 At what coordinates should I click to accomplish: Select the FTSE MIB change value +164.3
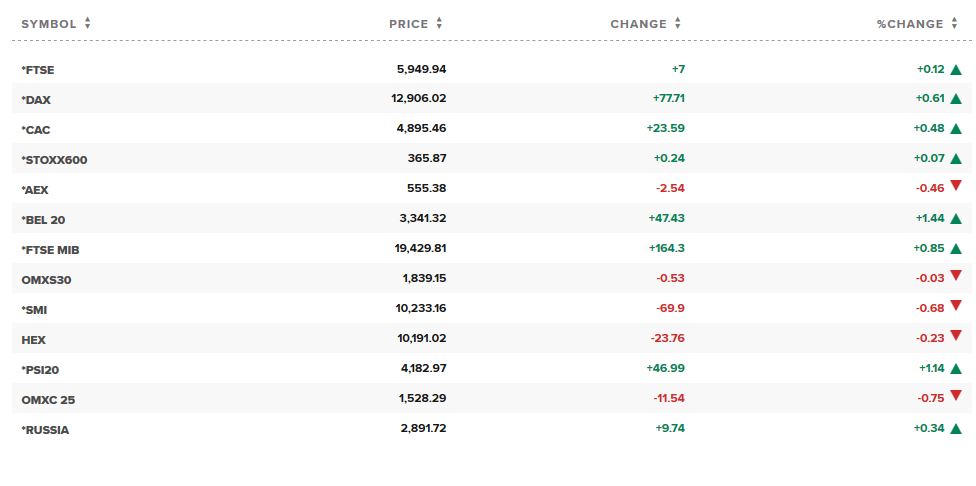(667, 248)
